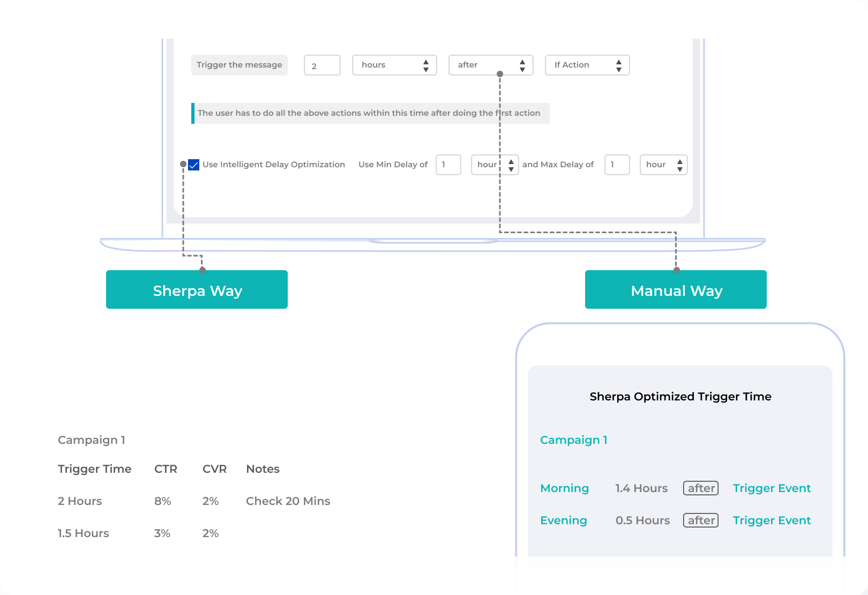Screen dimensions: 868x595
Task: Click the 'Trigger the message' label
Action: coord(240,65)
